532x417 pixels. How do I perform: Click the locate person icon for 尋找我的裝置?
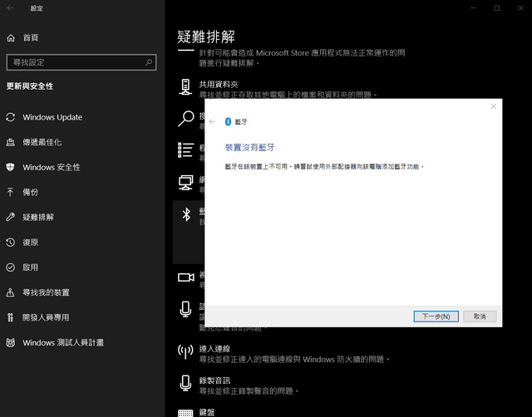(11, 292)
